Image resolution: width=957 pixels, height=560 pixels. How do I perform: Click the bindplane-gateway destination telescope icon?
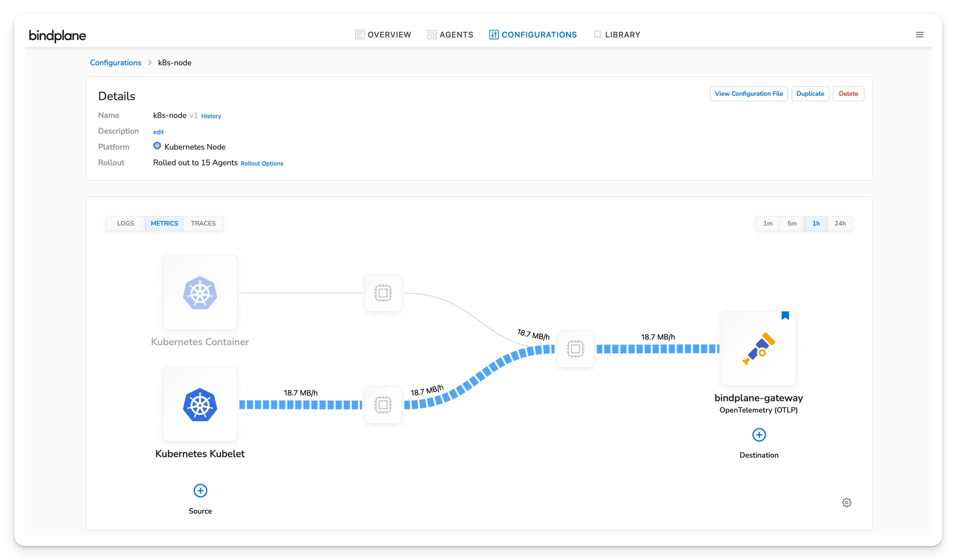point(759,348)
